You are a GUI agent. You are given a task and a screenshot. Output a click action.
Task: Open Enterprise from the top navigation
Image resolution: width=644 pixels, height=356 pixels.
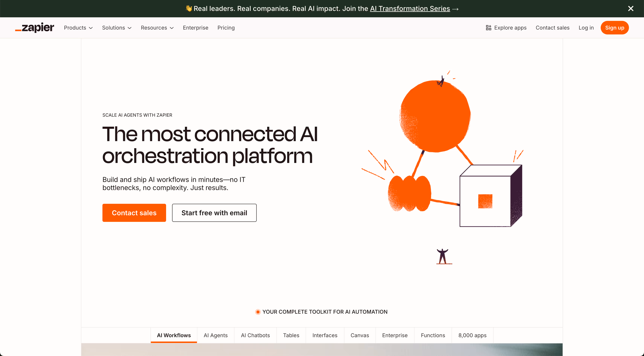195,27
